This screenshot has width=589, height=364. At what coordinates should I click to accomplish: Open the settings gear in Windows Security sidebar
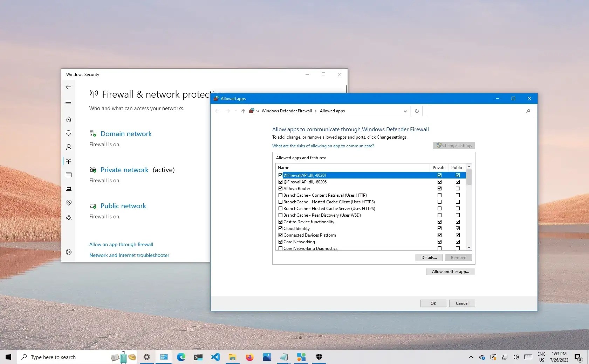(x=69, y=252)
